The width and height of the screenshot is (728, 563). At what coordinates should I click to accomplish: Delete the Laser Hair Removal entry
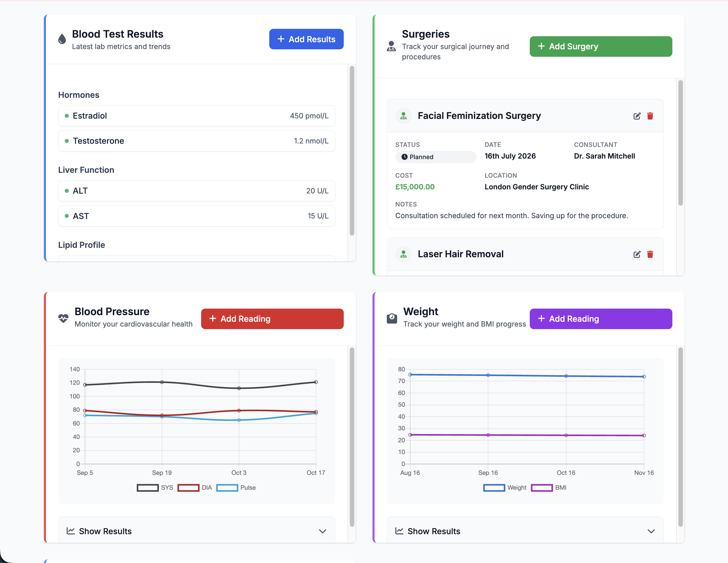pyautogui.click(x=650, y=254)
